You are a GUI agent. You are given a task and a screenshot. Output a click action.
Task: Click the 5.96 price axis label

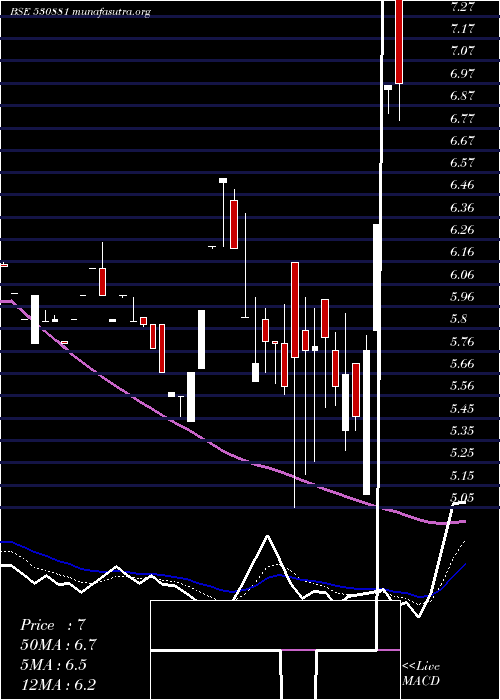462,297
